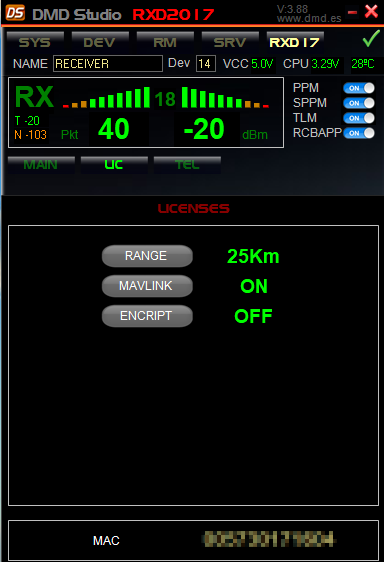Image resolution: width=384 pixels, height=562 pixels.
Task: Close the DMD Studio window
Action: pyautogui.click(x=371, y=11)
